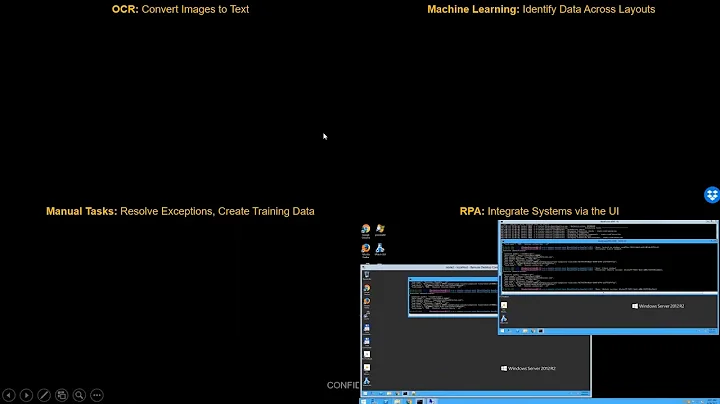Click the Manual Tasks: Resolve Exceptions heading
The width and height of the screenshot is (720, 404).
(x=180, y=211)
